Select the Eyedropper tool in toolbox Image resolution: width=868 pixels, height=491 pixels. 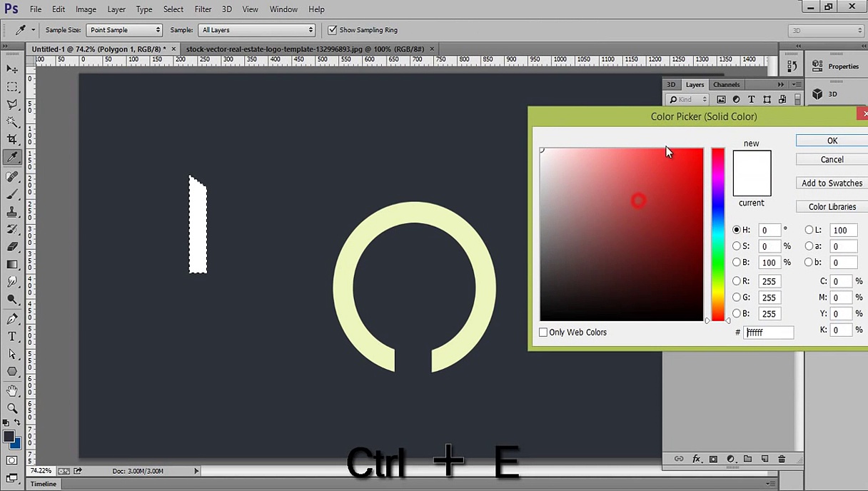pyautogui.click(x=12, y=158)
